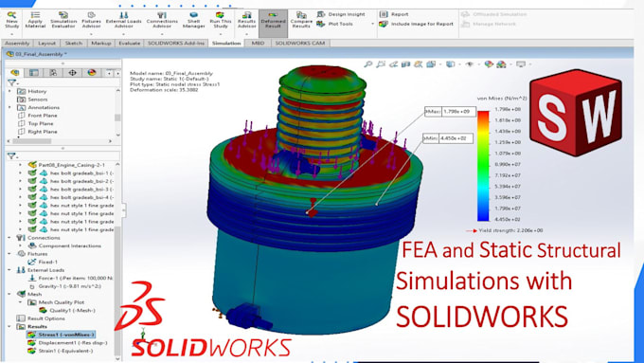The width and height of the screenshot is (644, 363).
Task: Open the Shell Manager
Action: tap(193, 20)
